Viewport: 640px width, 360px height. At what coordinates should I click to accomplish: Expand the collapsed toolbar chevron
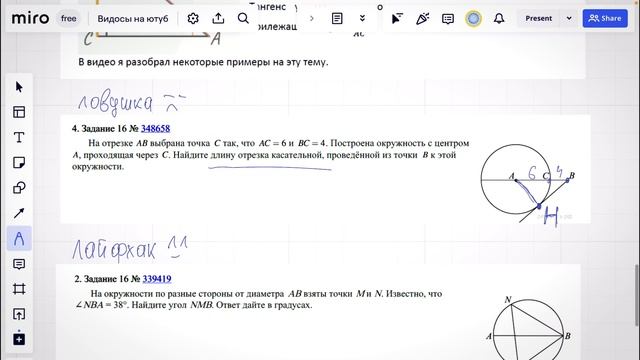(312, 18)
